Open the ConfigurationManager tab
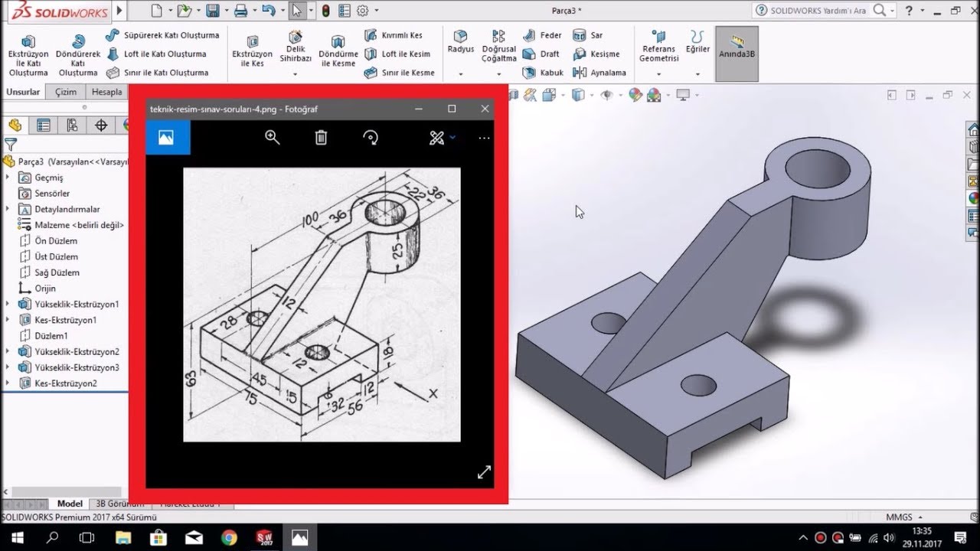The height and width of the screenshot is (551, 980). (72, 126)
